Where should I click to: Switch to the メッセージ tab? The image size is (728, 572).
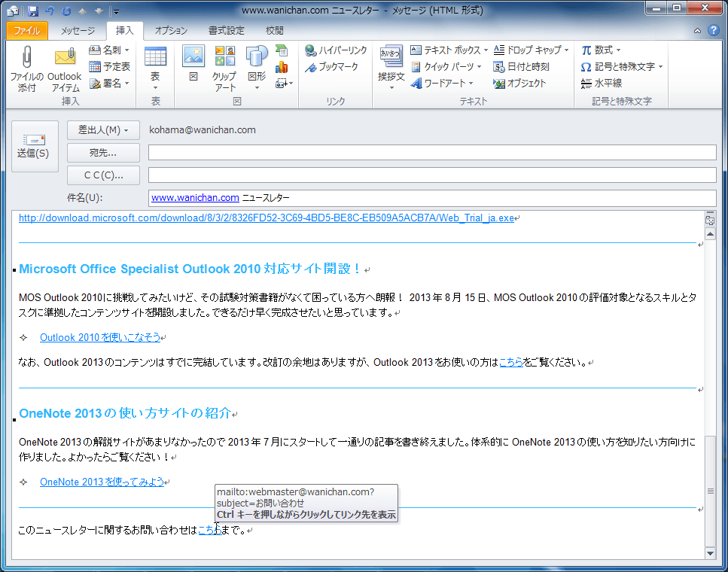pos(78,31)
